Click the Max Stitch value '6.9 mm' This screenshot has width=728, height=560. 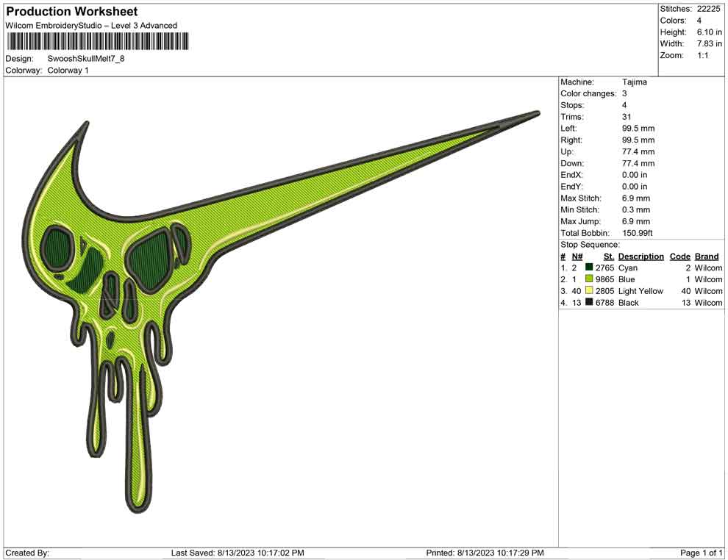pyautogui.click(x=635, y=198)
